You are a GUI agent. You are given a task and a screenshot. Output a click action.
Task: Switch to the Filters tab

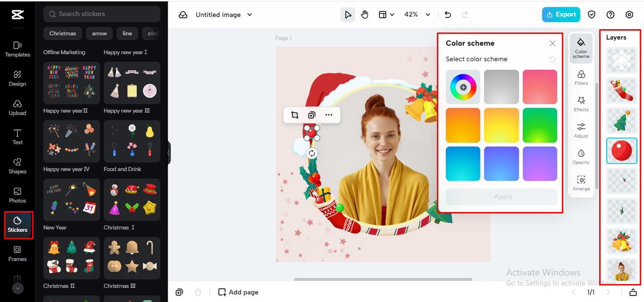point(581,77)
